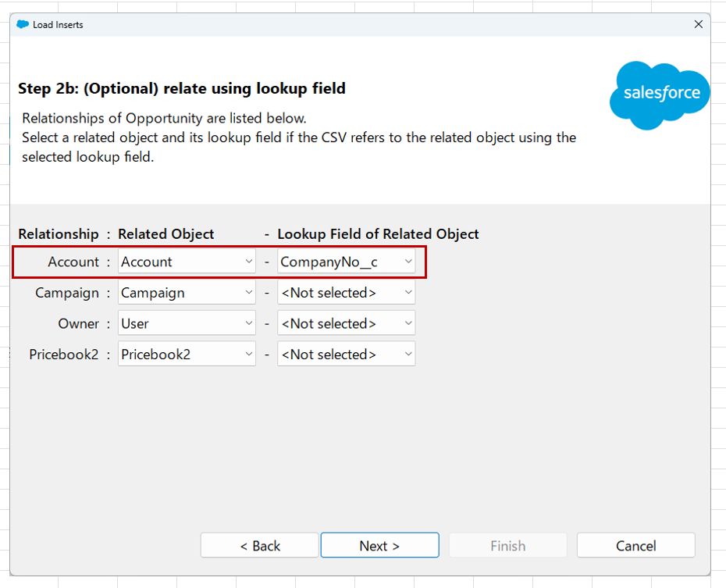Open the Campaign related object dropdown

(187, 293)
